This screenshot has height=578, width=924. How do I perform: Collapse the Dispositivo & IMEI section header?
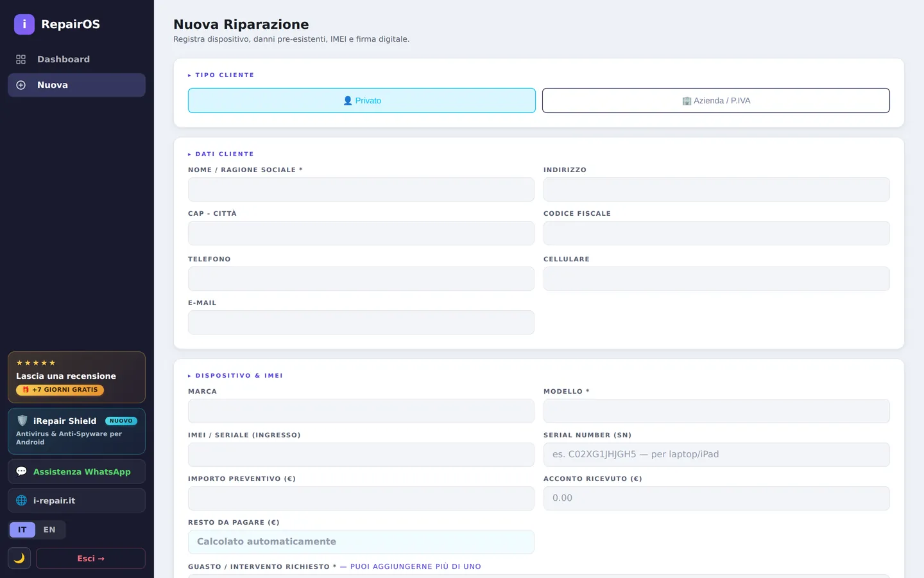235,376
